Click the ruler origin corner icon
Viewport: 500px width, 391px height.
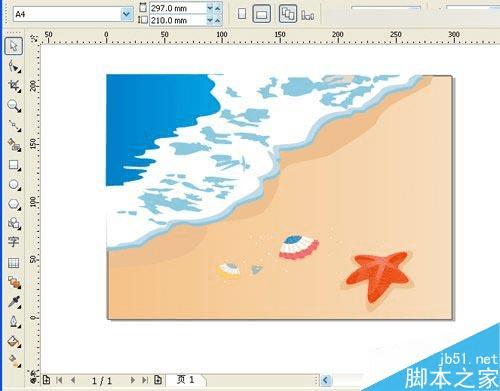tap(34, 38)
